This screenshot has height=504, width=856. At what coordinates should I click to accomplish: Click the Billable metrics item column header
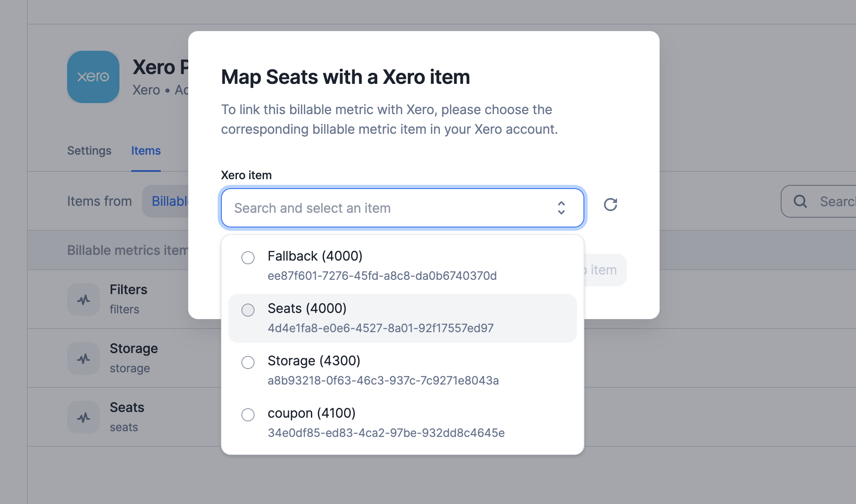tap(128, 250)
